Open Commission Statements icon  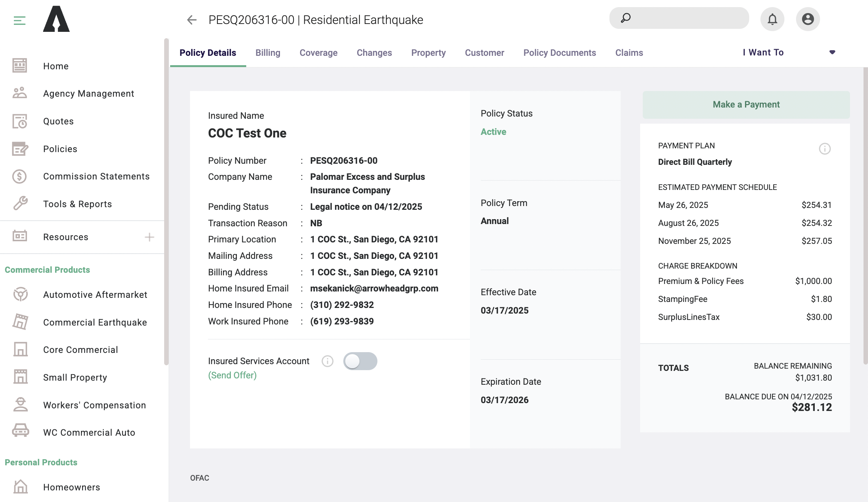(x=19, y=176)
